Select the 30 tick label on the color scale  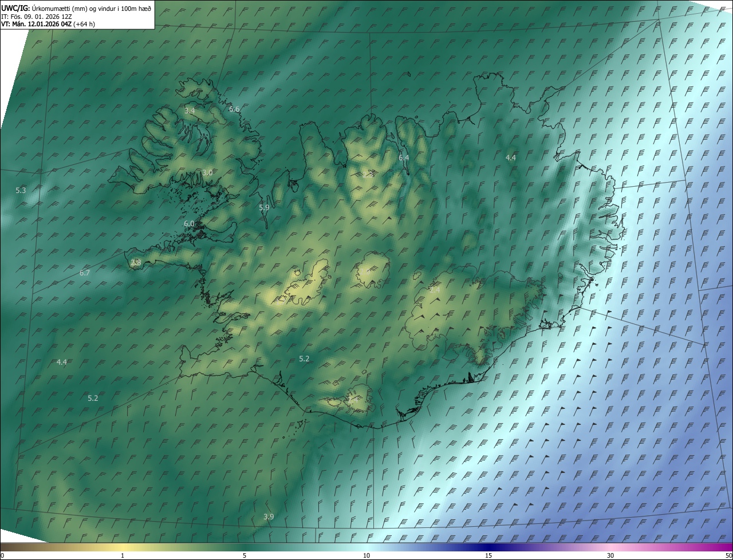pyautogui.click(x=610, y=555)
